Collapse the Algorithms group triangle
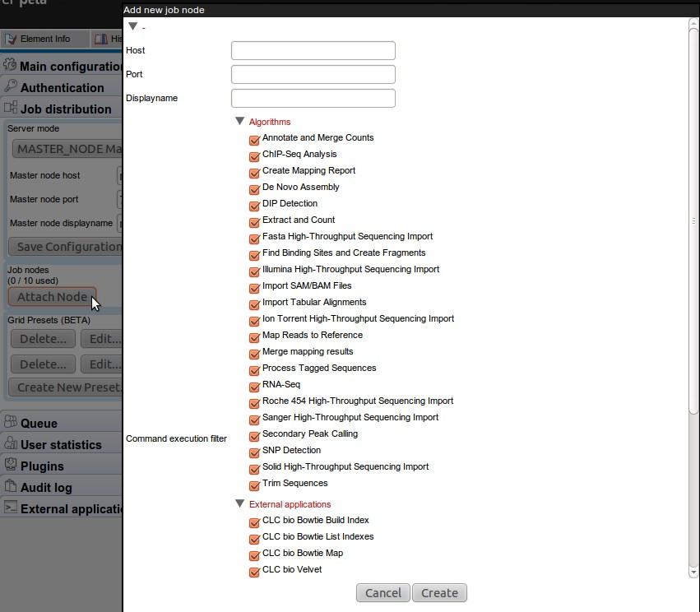Image resolution: width=700 pixels, height=612 pixels. 239,121
